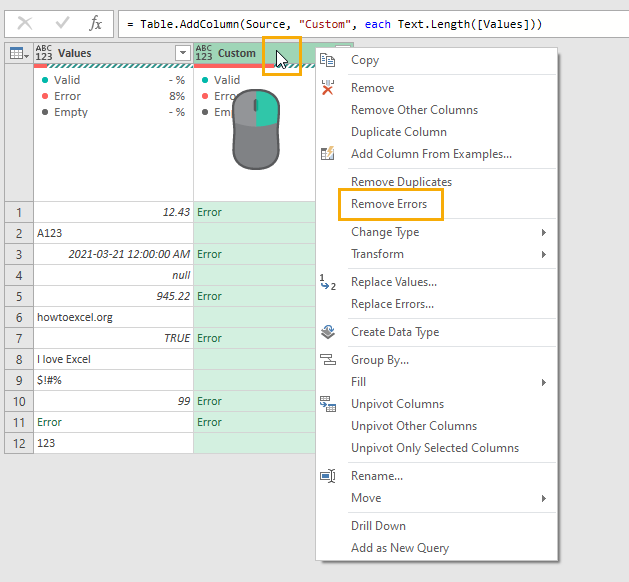
Task: Select Drill Down
Action: tap(378, 526)
